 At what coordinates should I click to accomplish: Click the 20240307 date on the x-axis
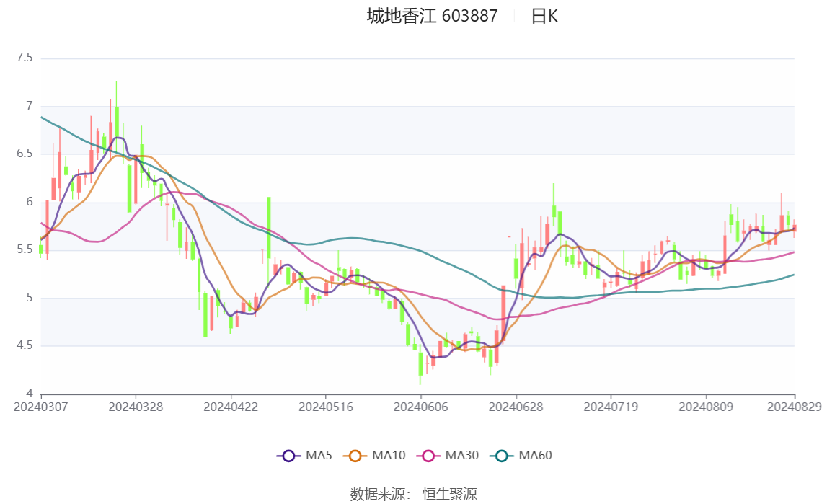pyautogui.click(x=41, y=407)
